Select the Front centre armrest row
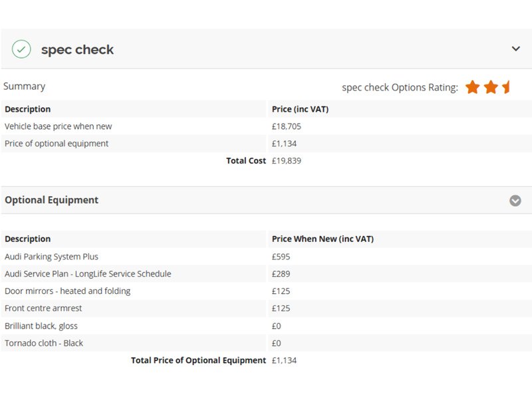 coord(43,309)
